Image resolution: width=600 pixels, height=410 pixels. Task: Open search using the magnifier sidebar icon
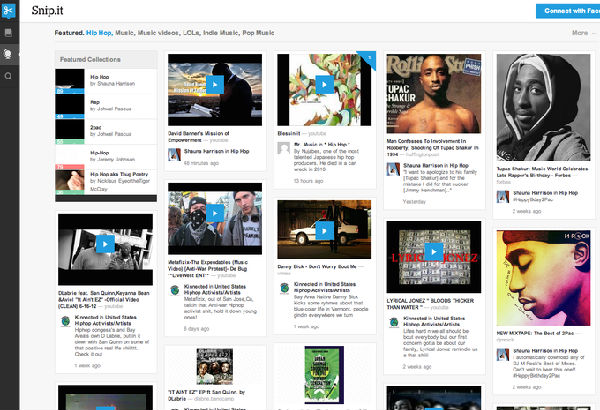tap(9, 75)
